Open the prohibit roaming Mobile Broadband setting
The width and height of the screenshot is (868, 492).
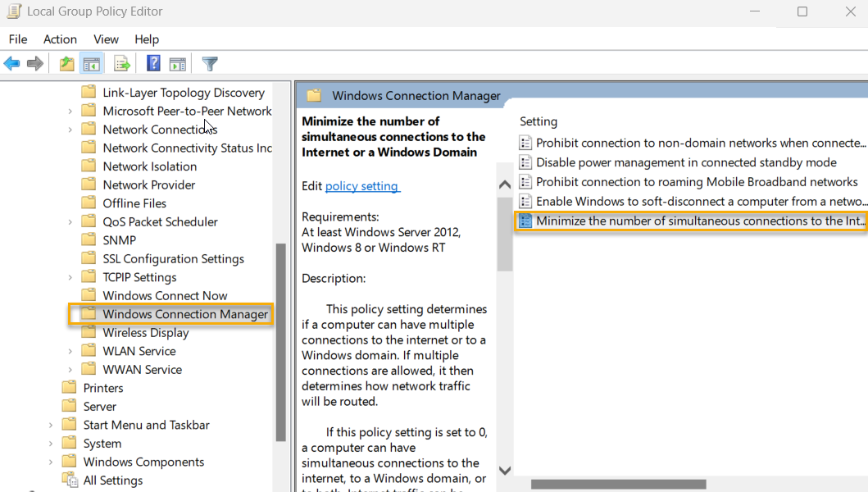point(672,181)
